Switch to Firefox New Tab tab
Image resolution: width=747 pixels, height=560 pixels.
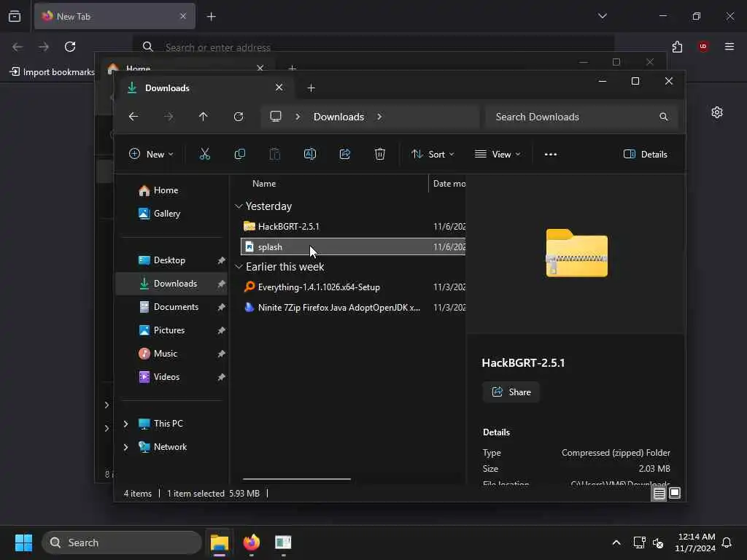click(x=115, y=16)
